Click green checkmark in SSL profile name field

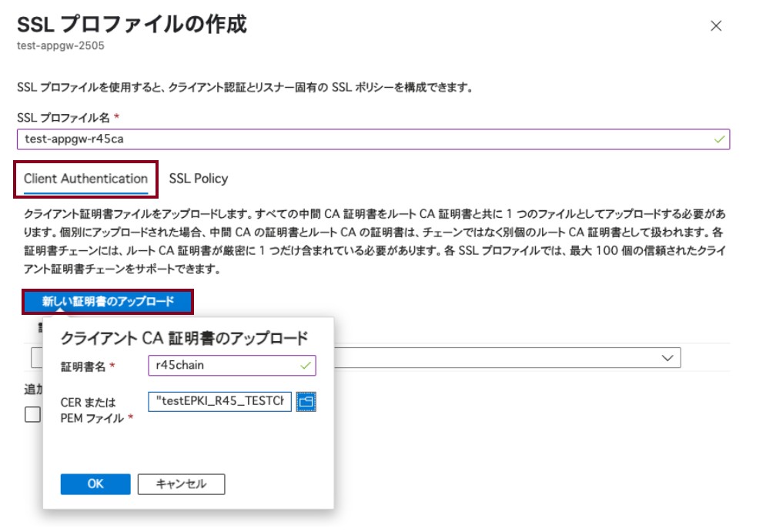point(718,139)
